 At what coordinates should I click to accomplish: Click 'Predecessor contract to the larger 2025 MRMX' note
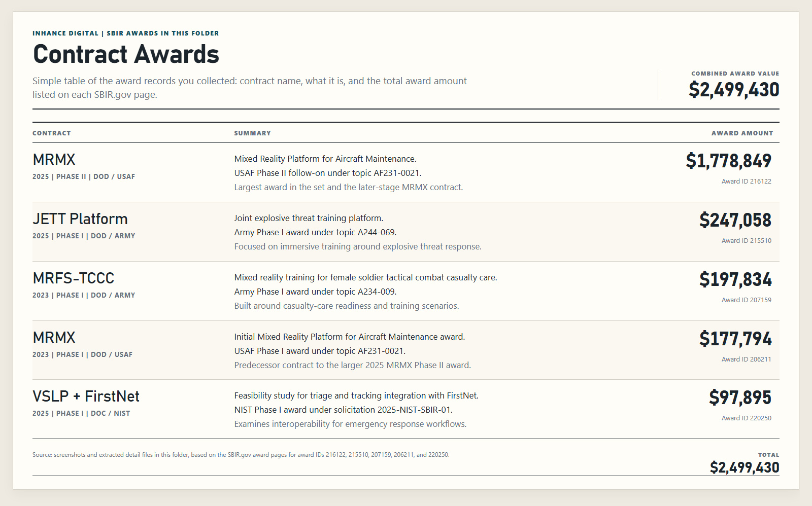(352, 366)
